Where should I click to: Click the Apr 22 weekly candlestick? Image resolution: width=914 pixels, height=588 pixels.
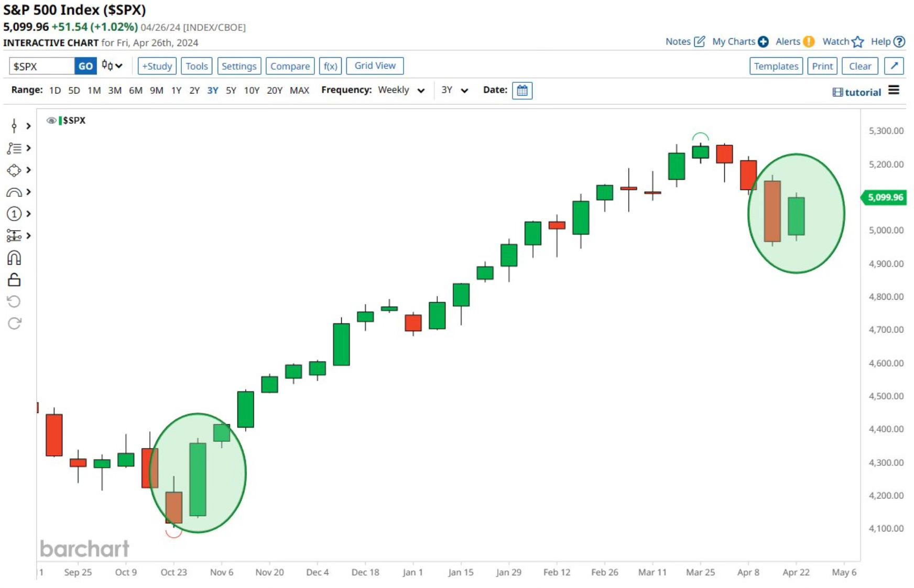coord(796,216)
